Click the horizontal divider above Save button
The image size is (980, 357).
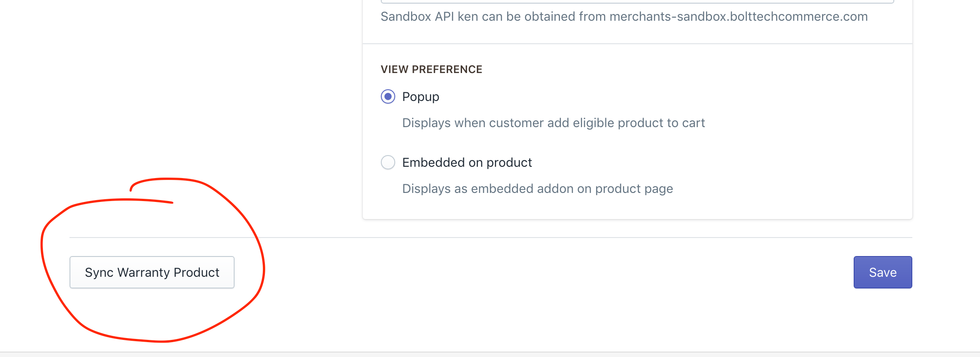pyautogui.click(x=491, y=238)
